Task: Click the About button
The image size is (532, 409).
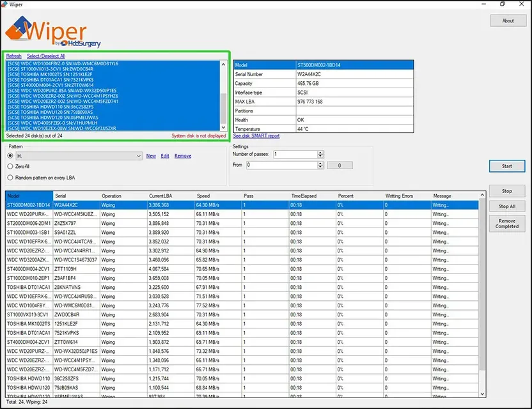Action: pos(508,20)
